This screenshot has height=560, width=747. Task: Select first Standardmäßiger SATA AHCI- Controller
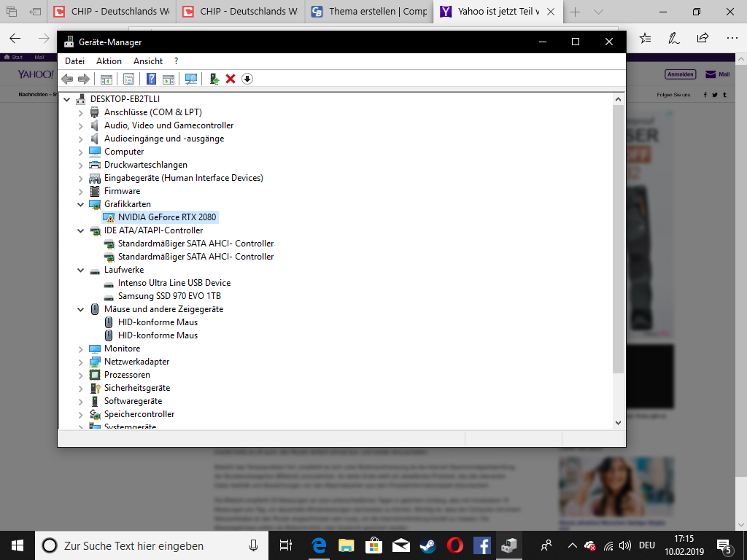point(196,244)
